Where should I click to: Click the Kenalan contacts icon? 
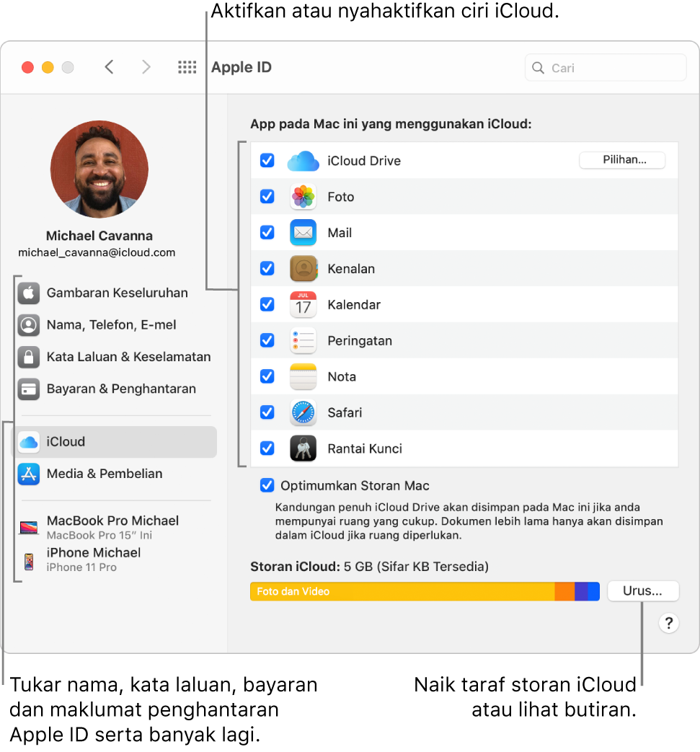point(303,268)
